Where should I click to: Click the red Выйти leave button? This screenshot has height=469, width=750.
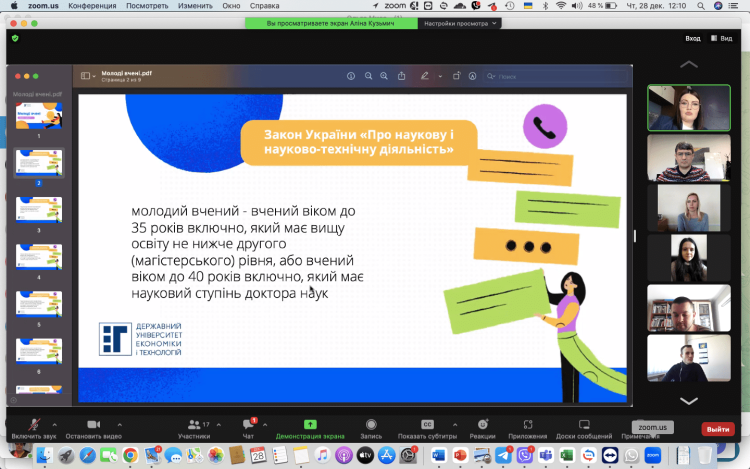[x=717, y=428]
